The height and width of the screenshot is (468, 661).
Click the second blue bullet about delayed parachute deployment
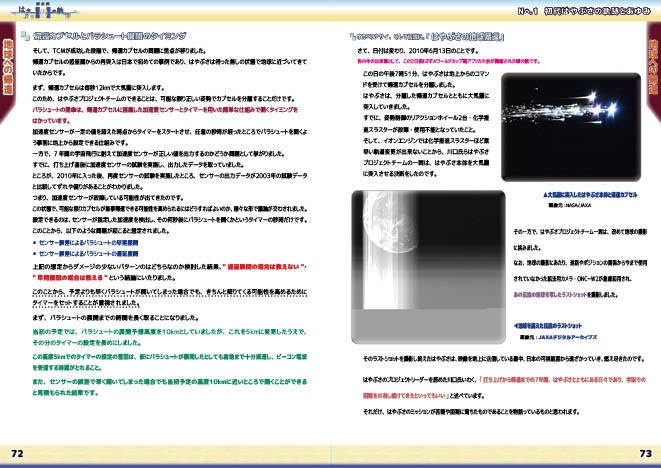(x=88, y=254)
